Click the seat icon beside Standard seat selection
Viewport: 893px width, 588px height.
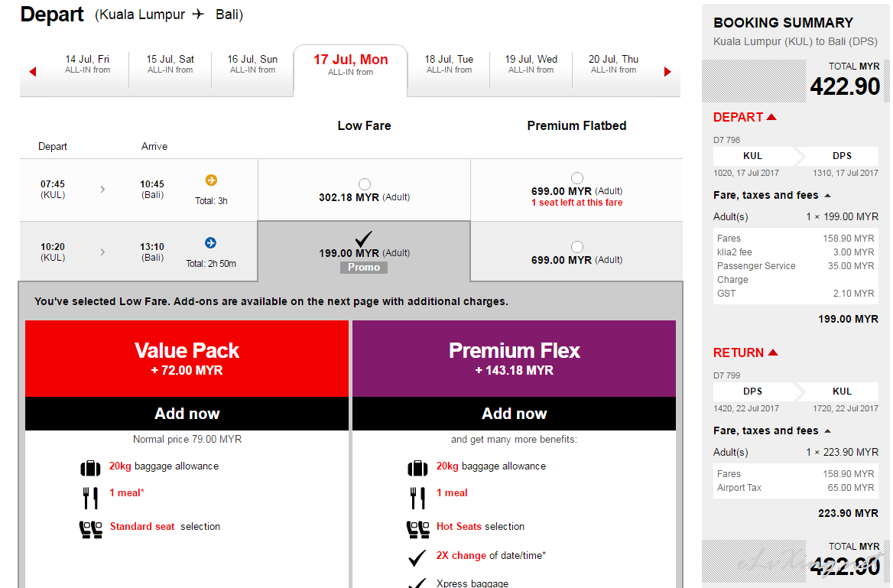click(x=91, y=530)
